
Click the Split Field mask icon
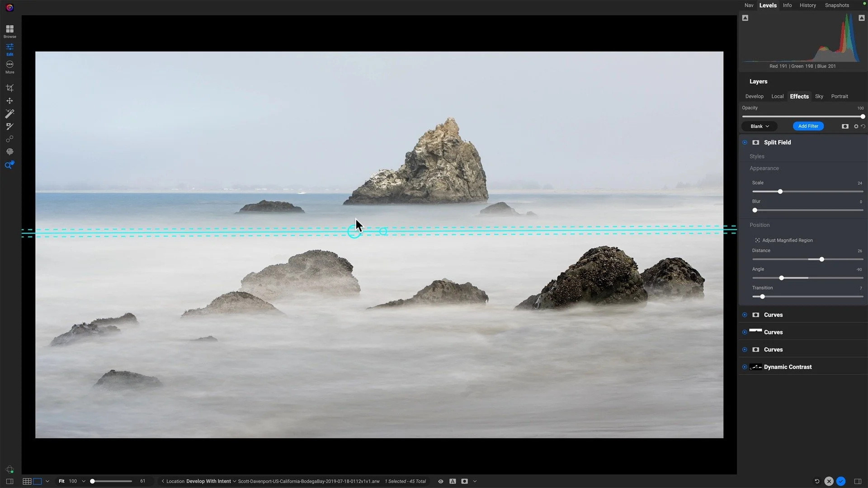[x=755, y=142]
